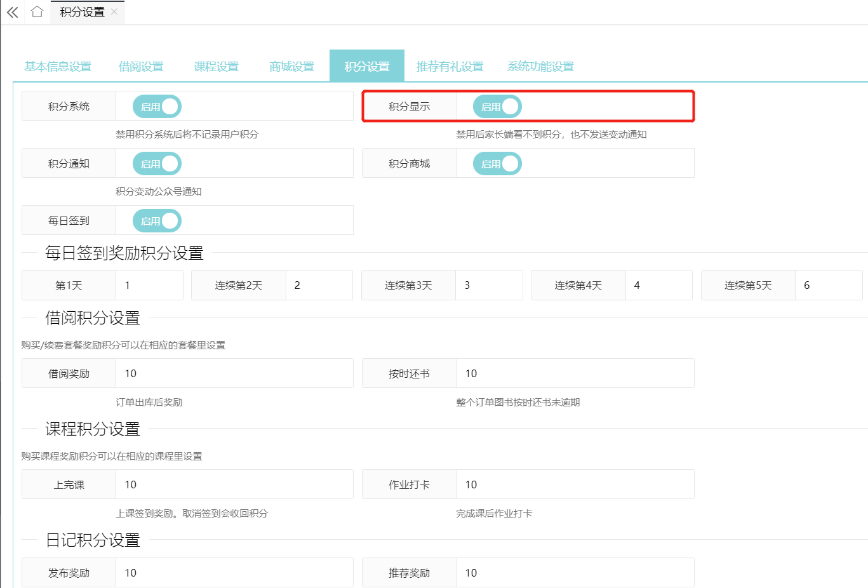Edit the 连续第4天 points field

[x=659, y=285]
